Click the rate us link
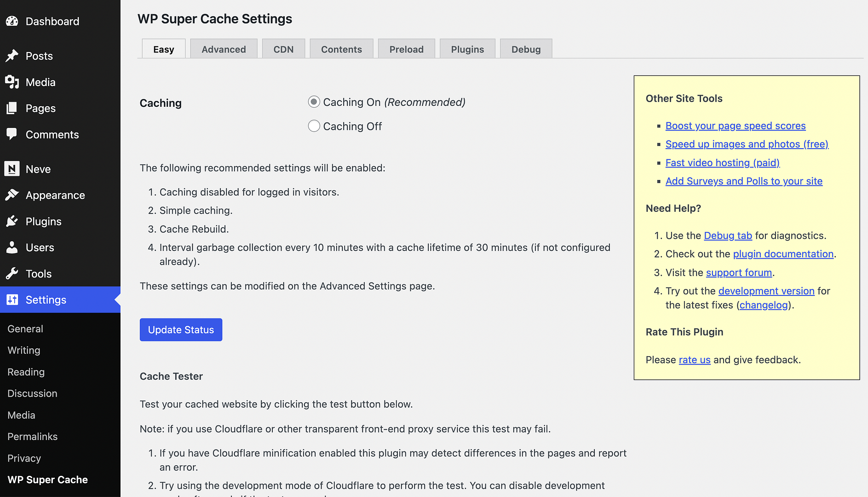Image resolution: width=868 pixels, height=497 pixels. click(x=695, y=359)
